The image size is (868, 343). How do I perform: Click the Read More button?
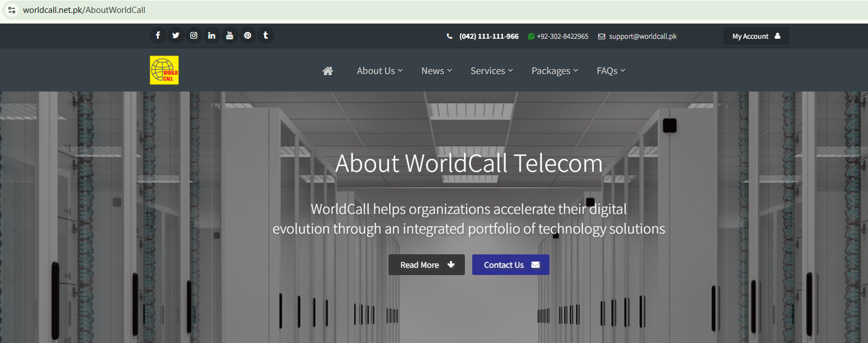(427, 265)
